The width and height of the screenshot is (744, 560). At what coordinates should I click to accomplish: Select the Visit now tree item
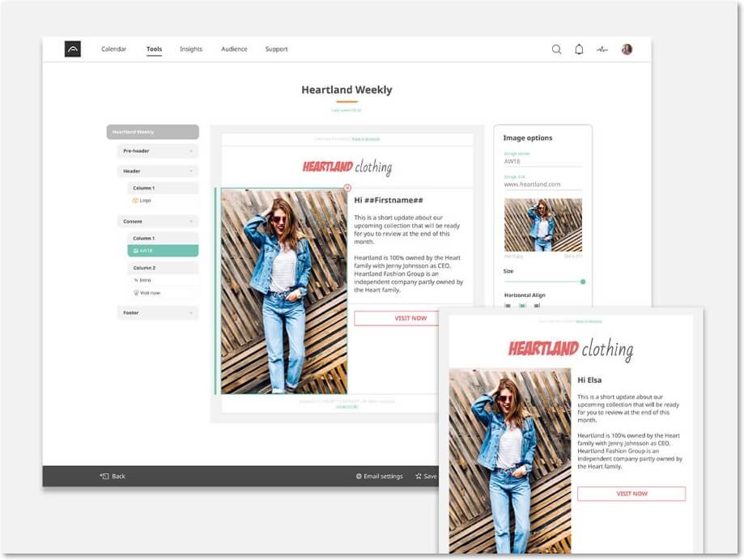163,293
